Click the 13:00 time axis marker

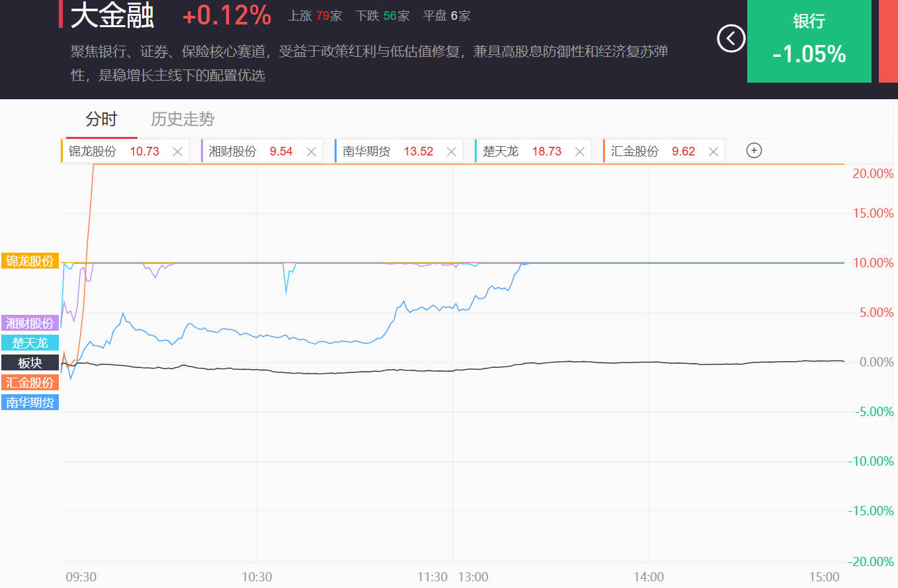click(x=472, y=577)
